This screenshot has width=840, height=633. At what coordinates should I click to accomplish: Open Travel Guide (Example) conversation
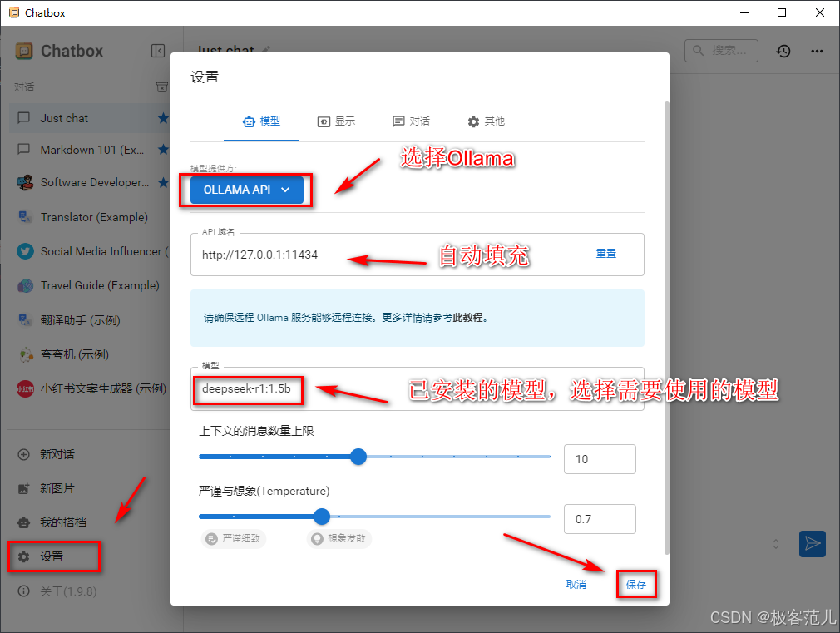(89, 285)
